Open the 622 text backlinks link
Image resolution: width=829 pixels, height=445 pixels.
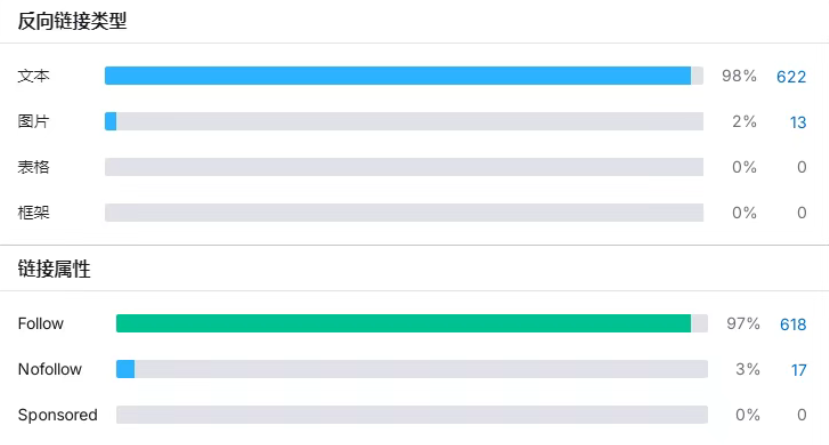[791, 76]
